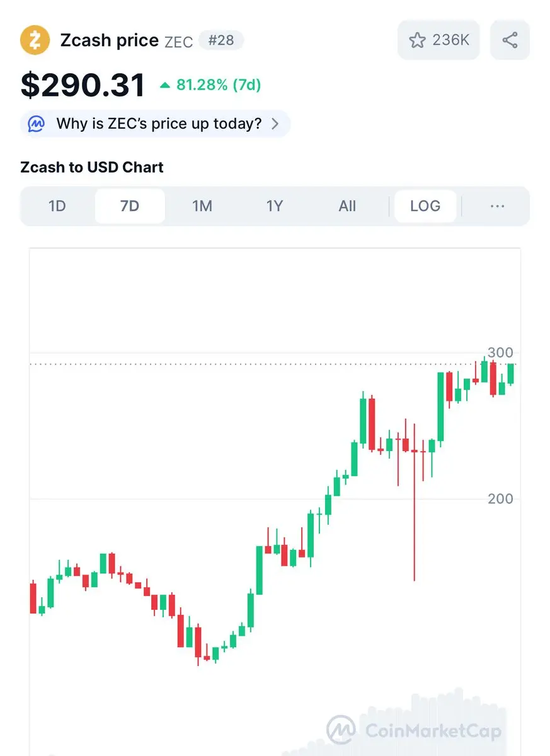Show All time price history
This screenshot has height=756, width=550.
pyautogui.click(x=347, y=206)
